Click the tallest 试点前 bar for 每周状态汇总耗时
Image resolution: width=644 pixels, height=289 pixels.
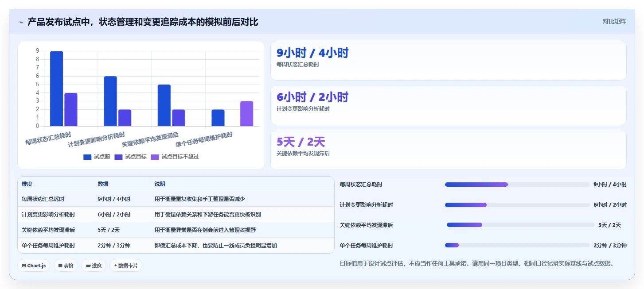[56, 89]
